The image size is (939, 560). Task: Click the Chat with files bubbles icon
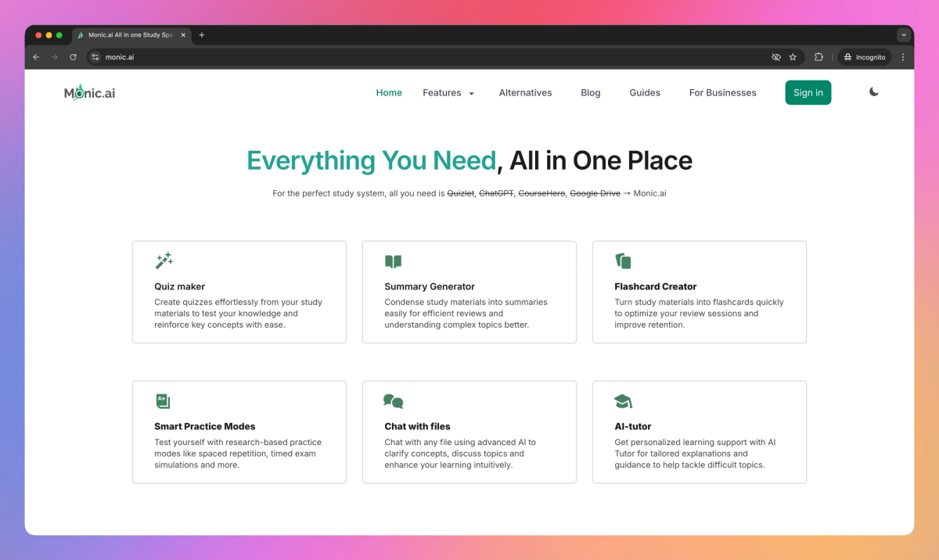coord(394,401)
